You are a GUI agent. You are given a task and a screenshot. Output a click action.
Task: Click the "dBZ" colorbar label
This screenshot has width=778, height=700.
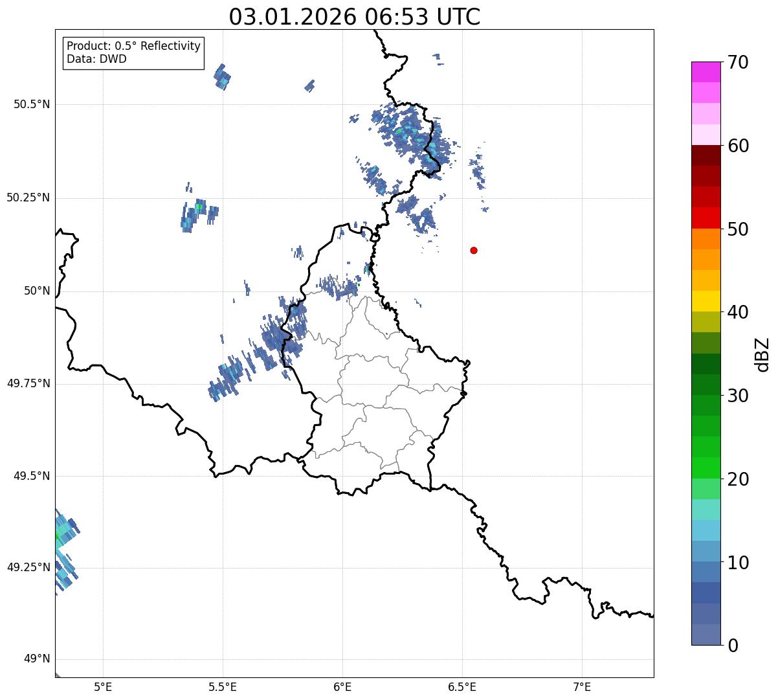[x=763, y=354]
